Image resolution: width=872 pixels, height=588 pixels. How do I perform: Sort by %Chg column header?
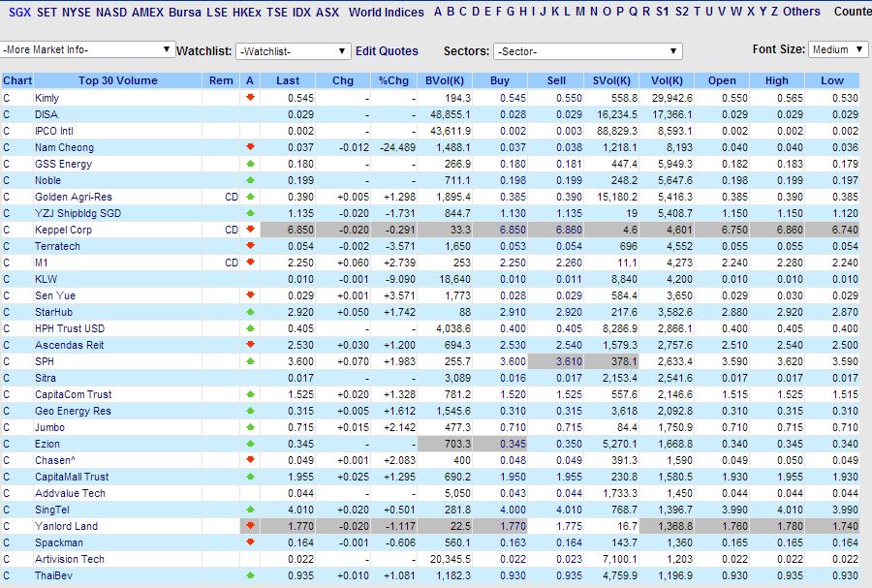click(393, 80)
